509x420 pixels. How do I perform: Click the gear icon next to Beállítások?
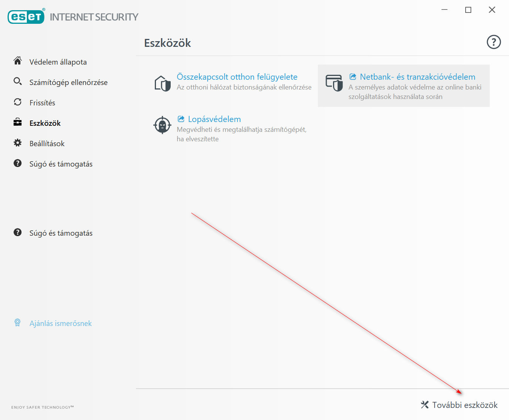pos(17,143)
